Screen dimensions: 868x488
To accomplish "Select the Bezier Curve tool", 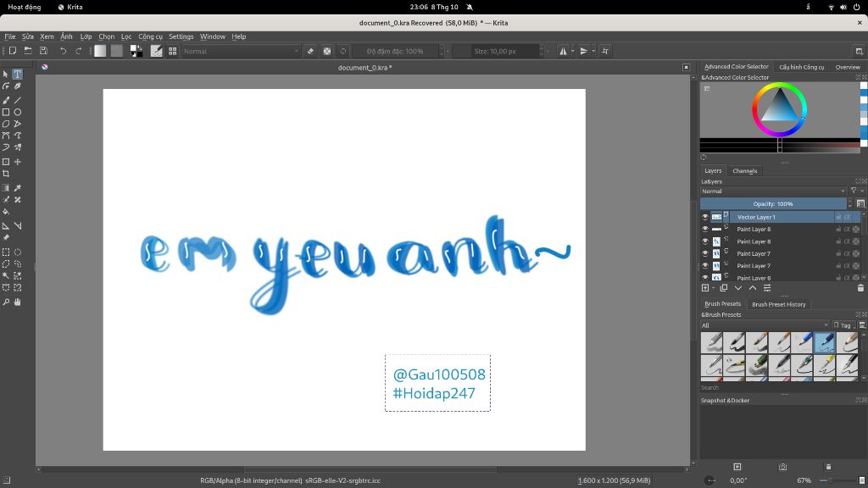I will 6,136.
